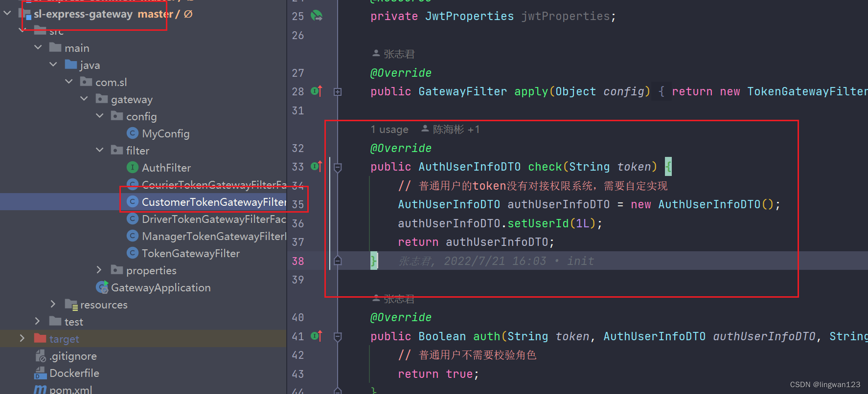
Task: Select CustomerTokenGatewayFilter file in tree
Action: pos(214,202)
